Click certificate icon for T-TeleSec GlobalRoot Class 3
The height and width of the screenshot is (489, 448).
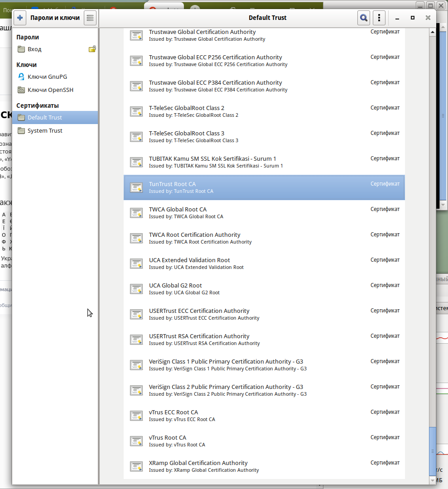tap(136, 137)
